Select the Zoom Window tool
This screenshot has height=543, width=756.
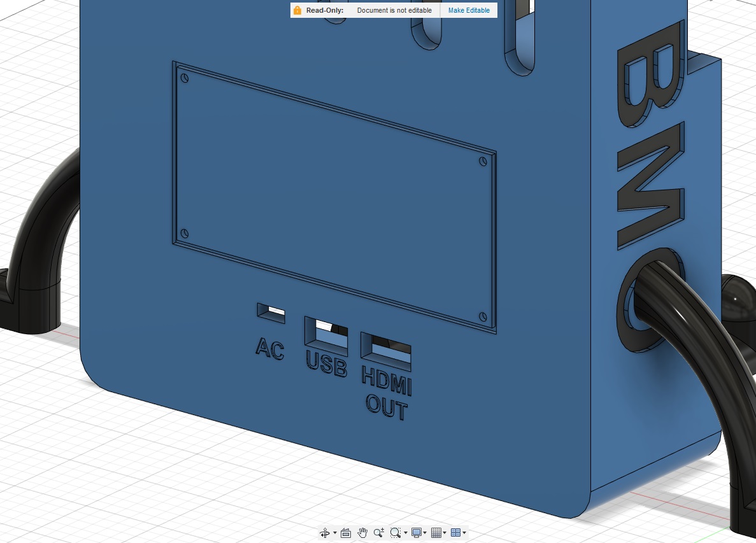tap(395, 533)
